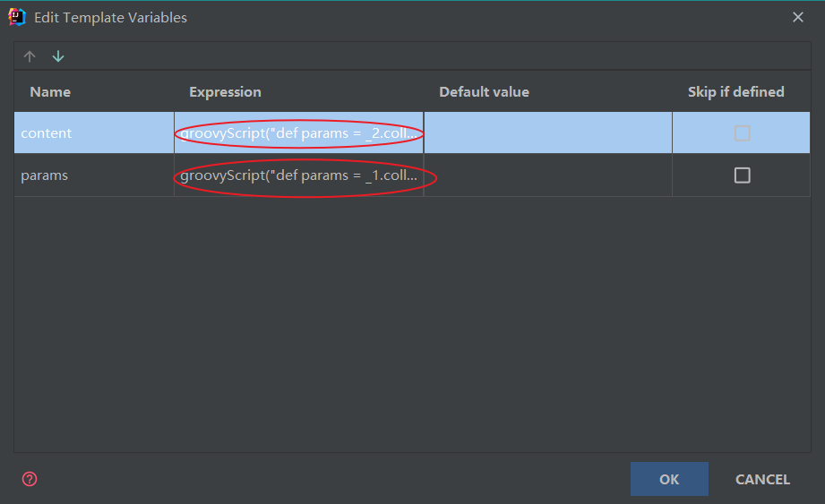Toggle Skip if defined for content
Screen dimensions: 825x504
742,133
